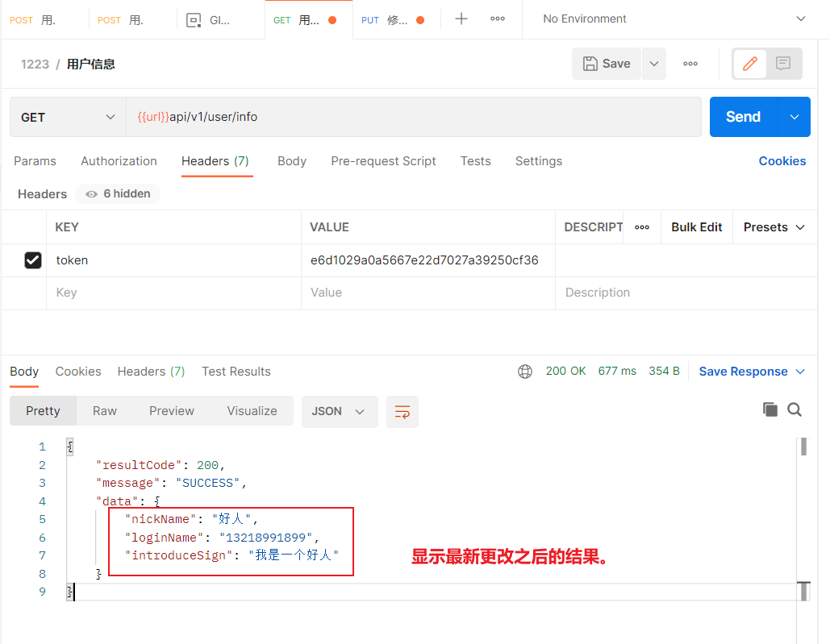Click the response body scrollbar thumb
This screenshot has width=830, height=644.
tap(803, 447)
